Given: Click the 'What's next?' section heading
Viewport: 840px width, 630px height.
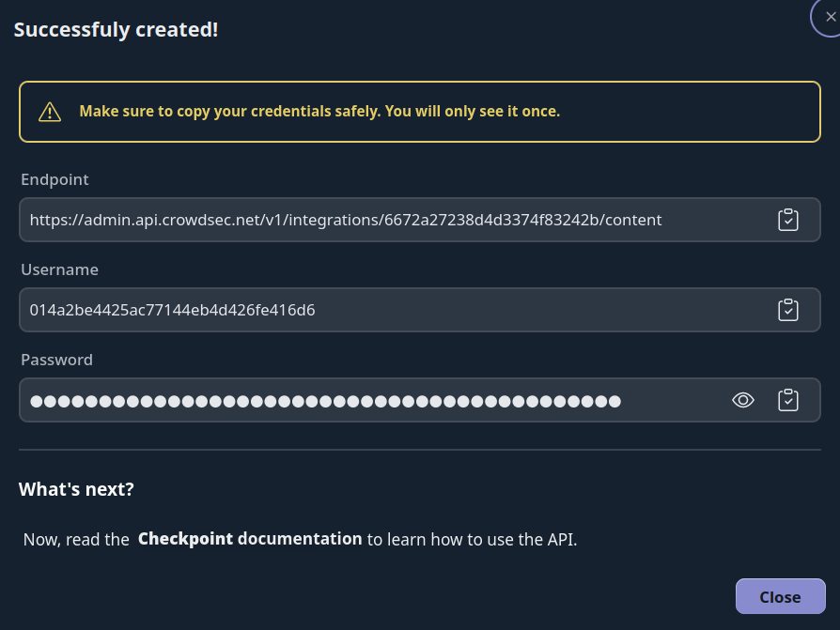Looking at the screenshot, I should click(76, 488).
